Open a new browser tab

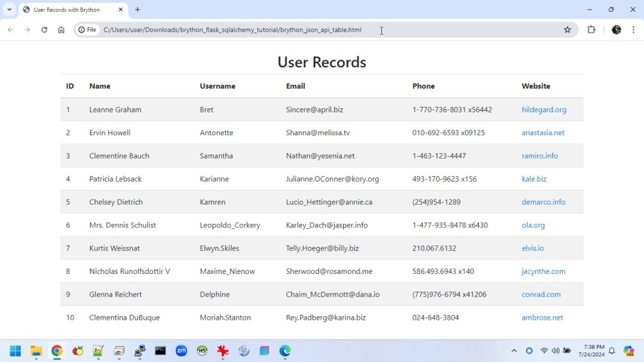(137, 10)
